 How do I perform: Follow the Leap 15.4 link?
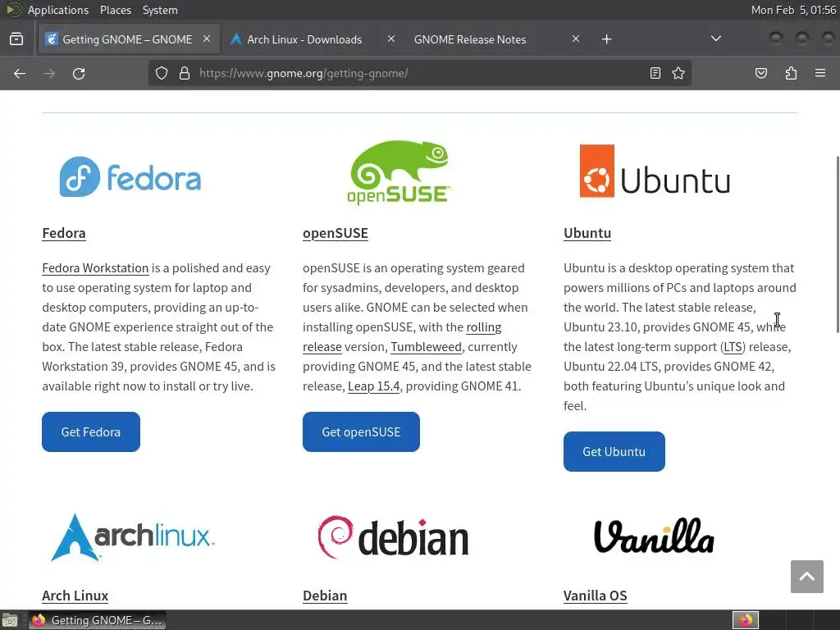373,386
